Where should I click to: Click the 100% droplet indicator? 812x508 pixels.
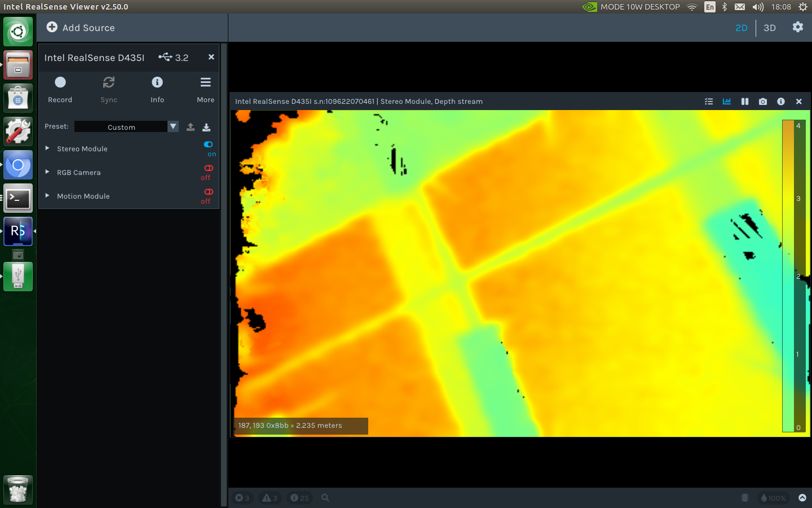click(x=773, y=498)
